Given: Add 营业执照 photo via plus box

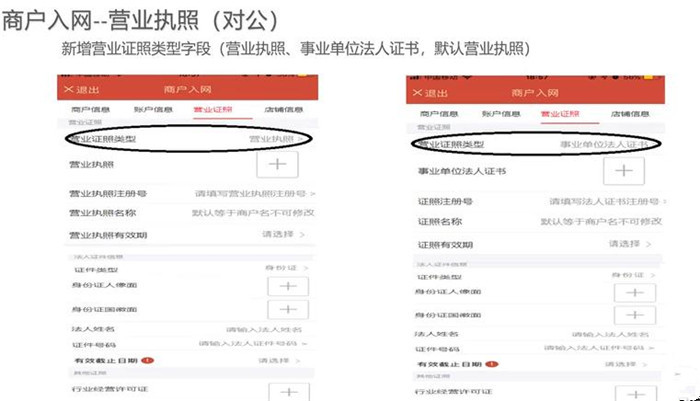Looking at the screenshot, I should (x=277, y=164).
